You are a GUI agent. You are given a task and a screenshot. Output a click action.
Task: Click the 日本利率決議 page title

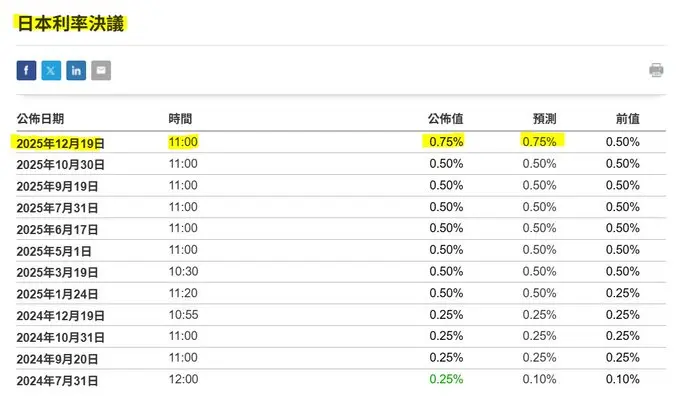point(71,23)
